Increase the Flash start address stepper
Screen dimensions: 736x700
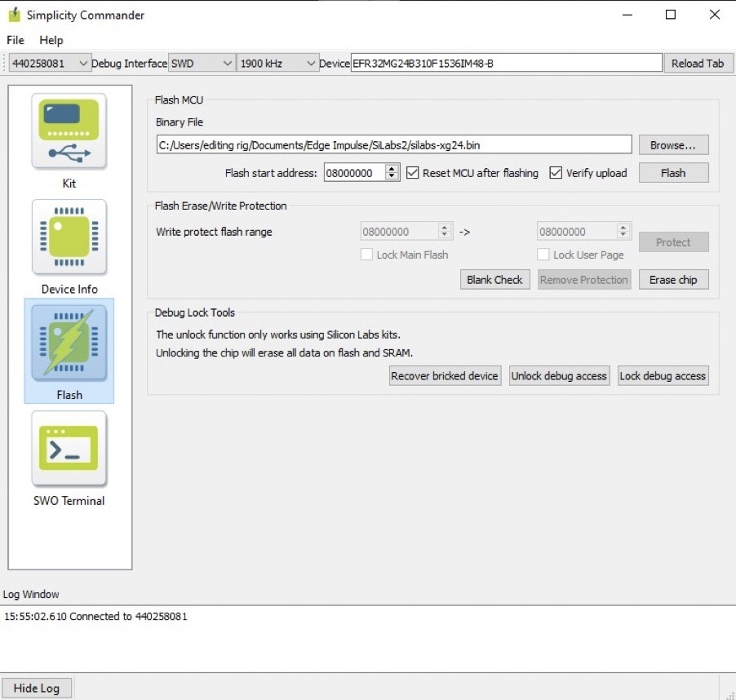tap(392, 168)
